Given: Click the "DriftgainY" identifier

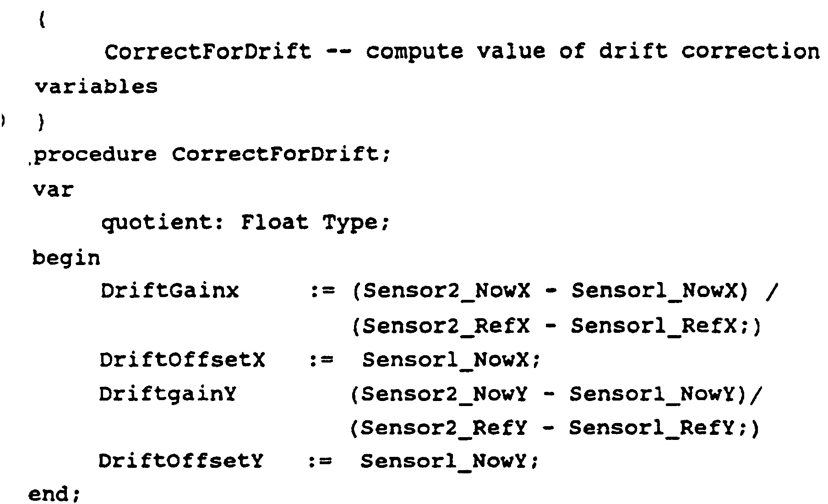Looking at the screenshot, I should click(168, 394).
